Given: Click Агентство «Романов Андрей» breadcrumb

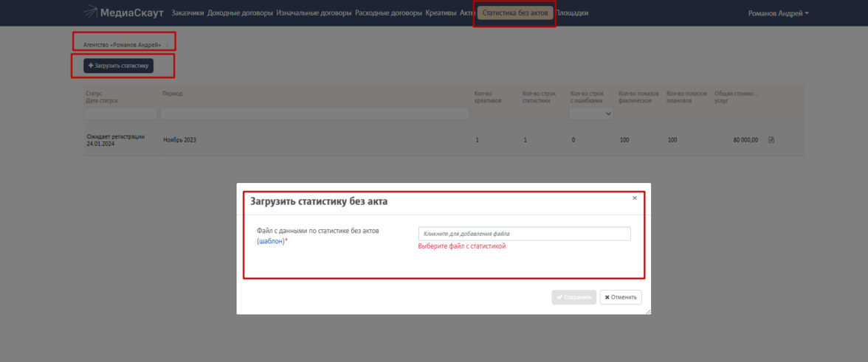Looking at the screenshot, I should coord(123,44).
